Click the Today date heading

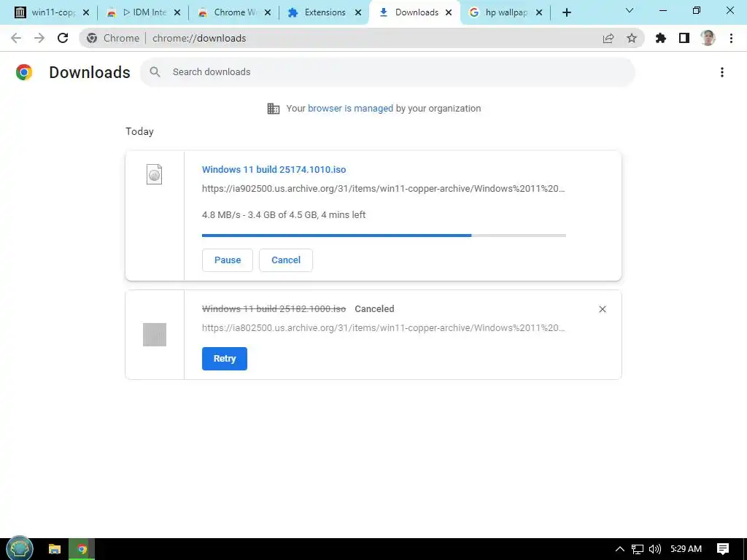pos(139,131)
